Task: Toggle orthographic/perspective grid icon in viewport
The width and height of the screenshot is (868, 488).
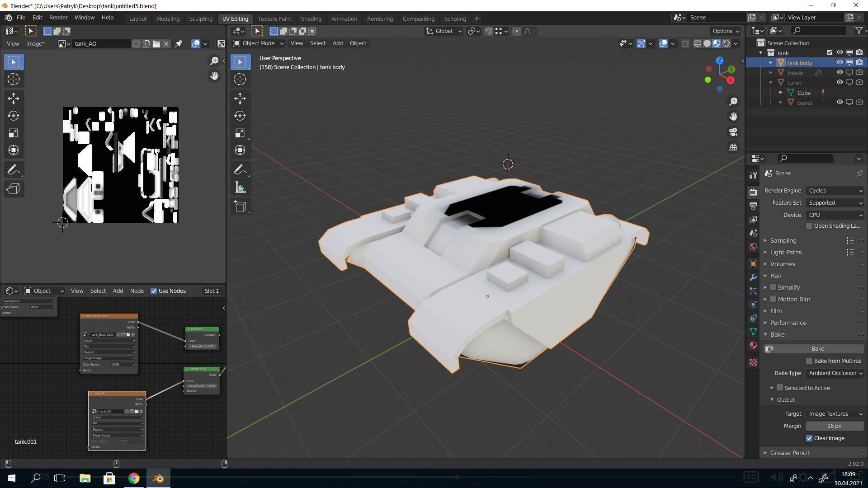Action: [x=733, y=147]
